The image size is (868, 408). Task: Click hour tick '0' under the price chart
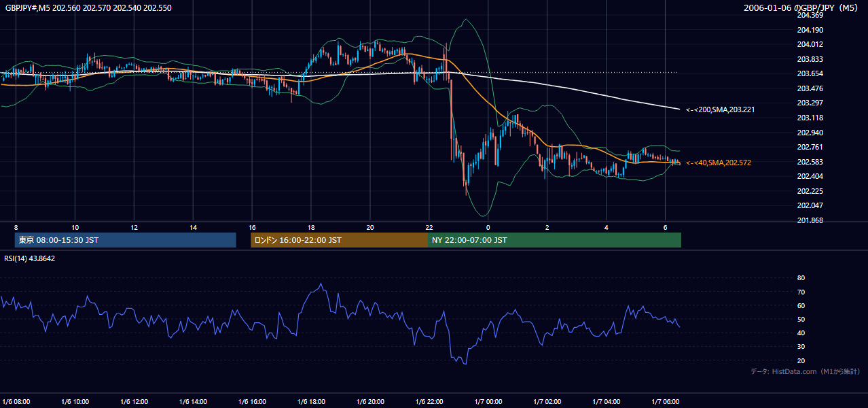point(488,227)
